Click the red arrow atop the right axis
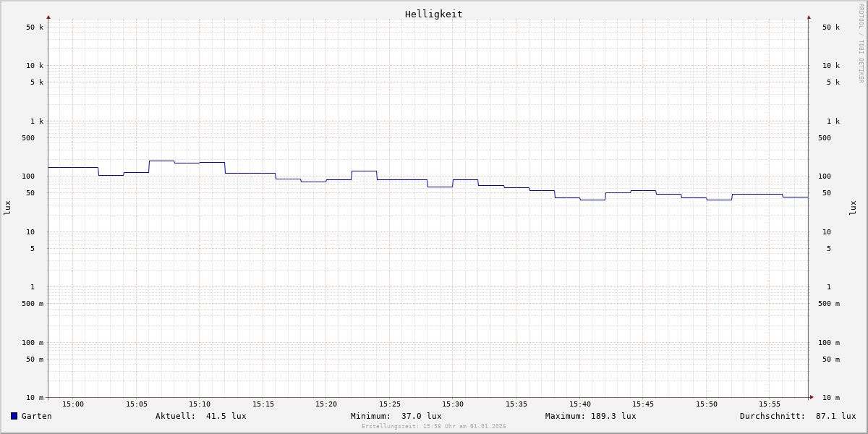Viewport: 868px width, 434px height. [x=809, y=17]
